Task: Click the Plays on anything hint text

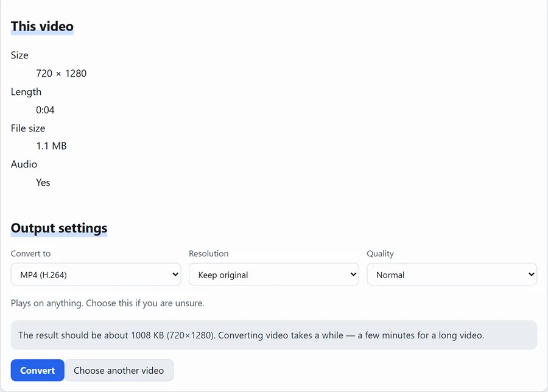Action: [108, 303]
